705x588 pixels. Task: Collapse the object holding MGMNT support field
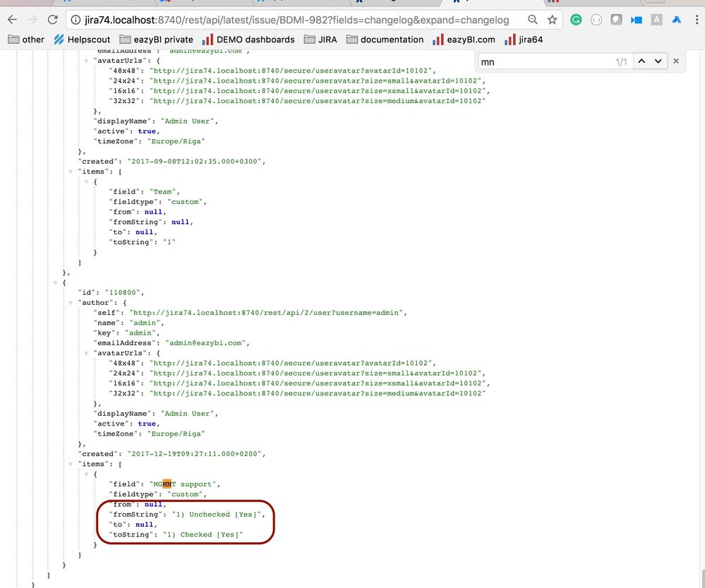(x=86, y=474)
